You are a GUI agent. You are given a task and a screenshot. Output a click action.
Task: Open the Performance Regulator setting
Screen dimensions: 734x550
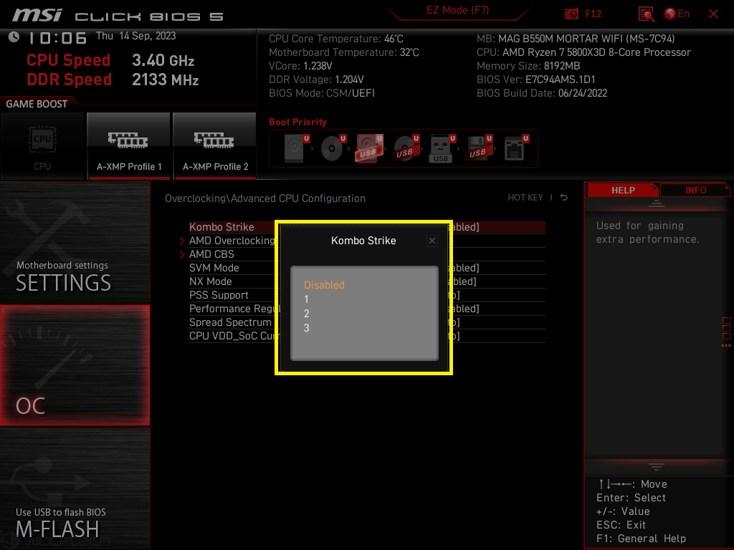pos(367,308)
